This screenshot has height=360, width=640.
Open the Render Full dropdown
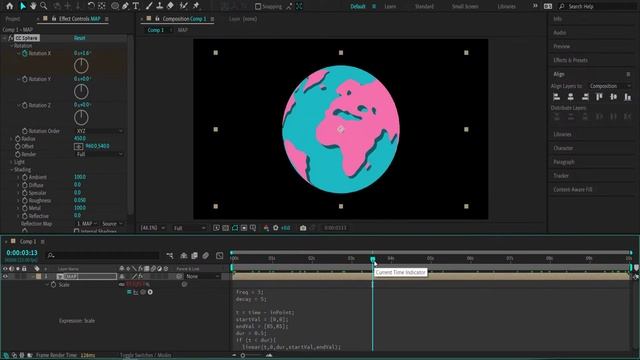click(x=99, y=154)
